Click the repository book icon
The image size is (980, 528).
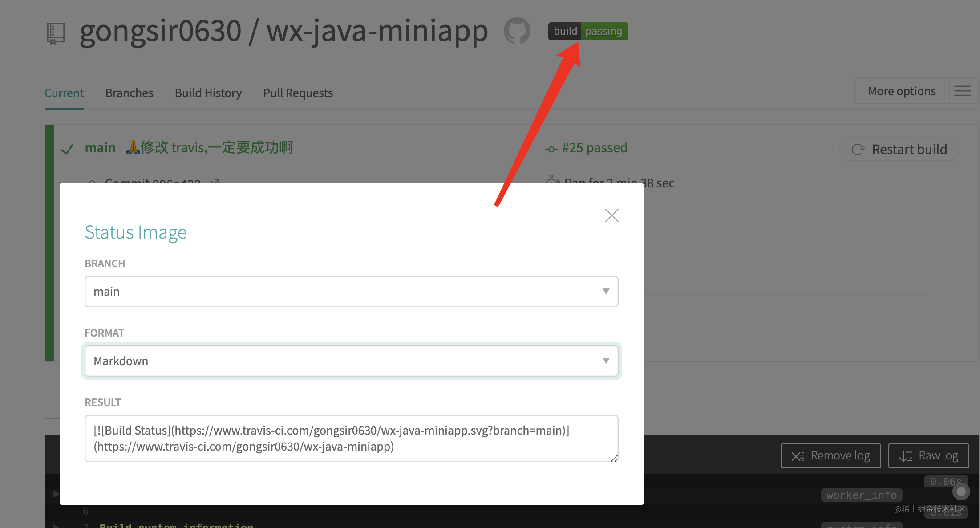(56, 33)
